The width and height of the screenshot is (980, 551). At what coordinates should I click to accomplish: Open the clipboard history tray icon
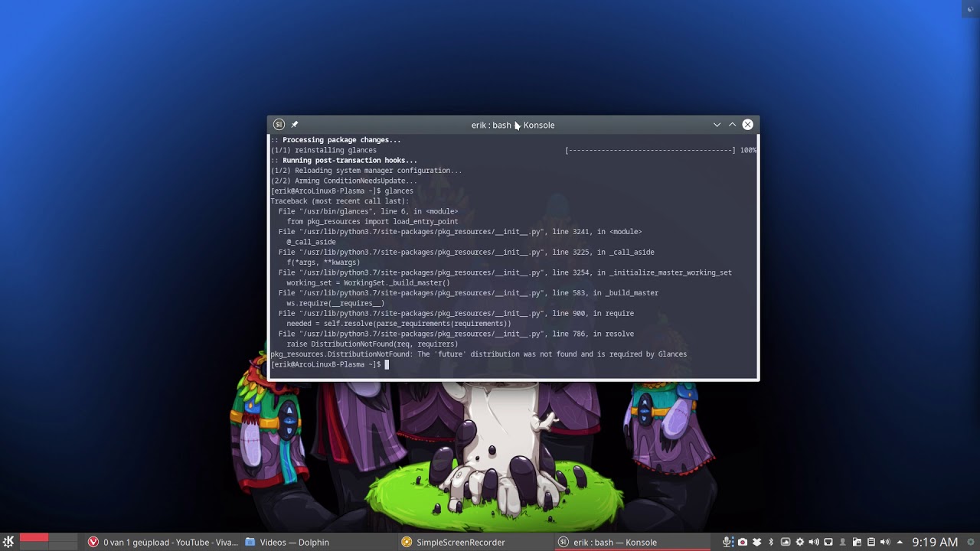point(871,542)
